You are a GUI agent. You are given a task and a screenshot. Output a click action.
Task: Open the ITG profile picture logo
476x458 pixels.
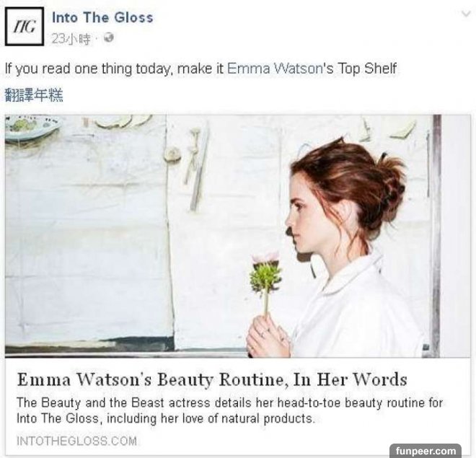(25, 27)
